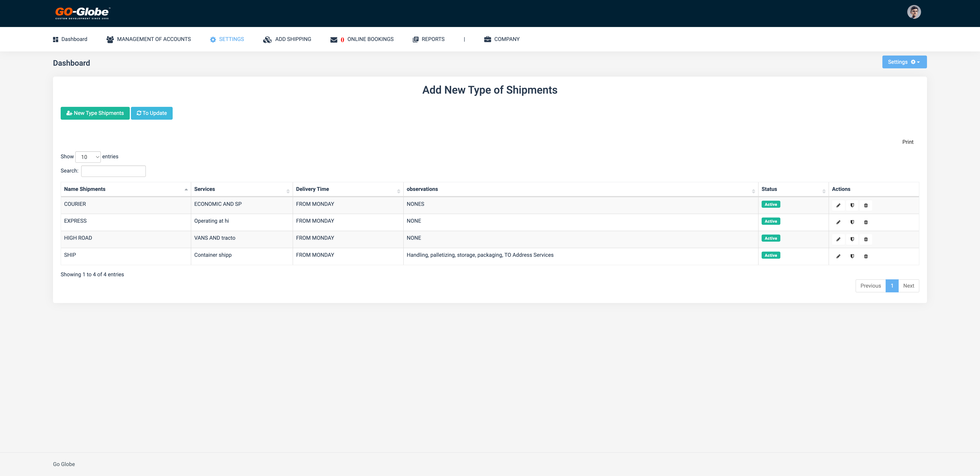This screenshot has height=476, width=980.
Task: Toggle the Active status badge for COURIER
Action: click(771, 204)
